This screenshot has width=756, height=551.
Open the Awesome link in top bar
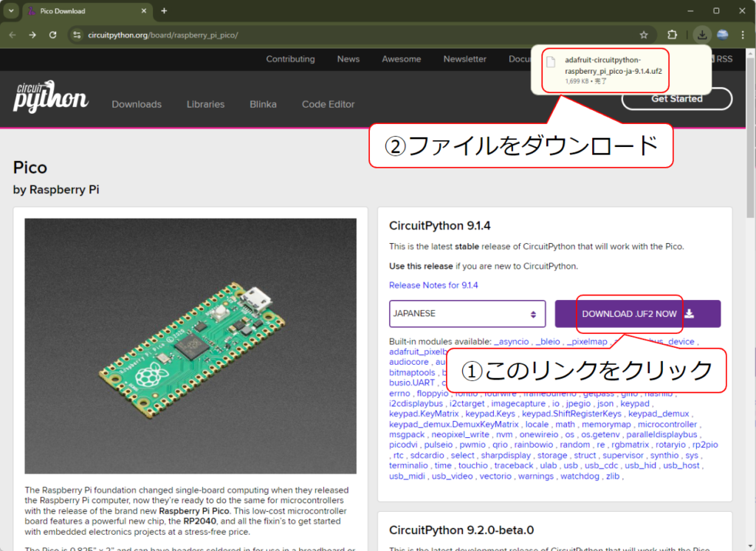click(401, 59)
